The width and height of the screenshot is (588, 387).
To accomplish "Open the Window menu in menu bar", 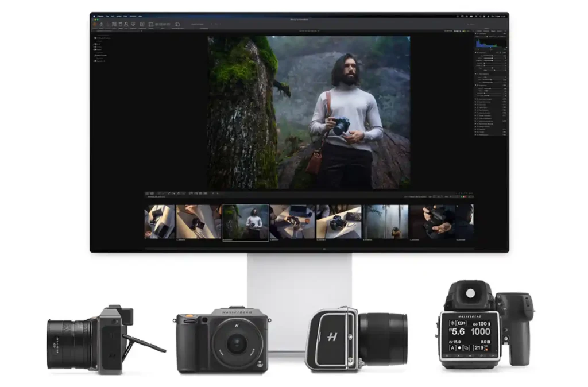I will pos(133,17).
